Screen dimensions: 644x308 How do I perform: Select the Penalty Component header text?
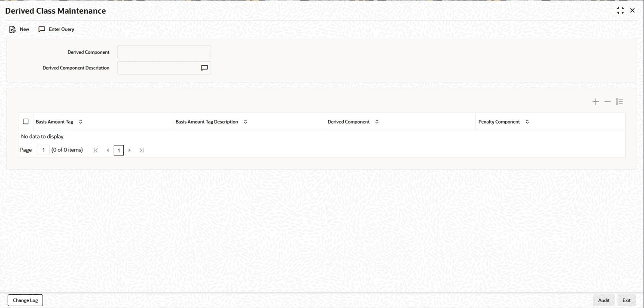pos(499,122)
